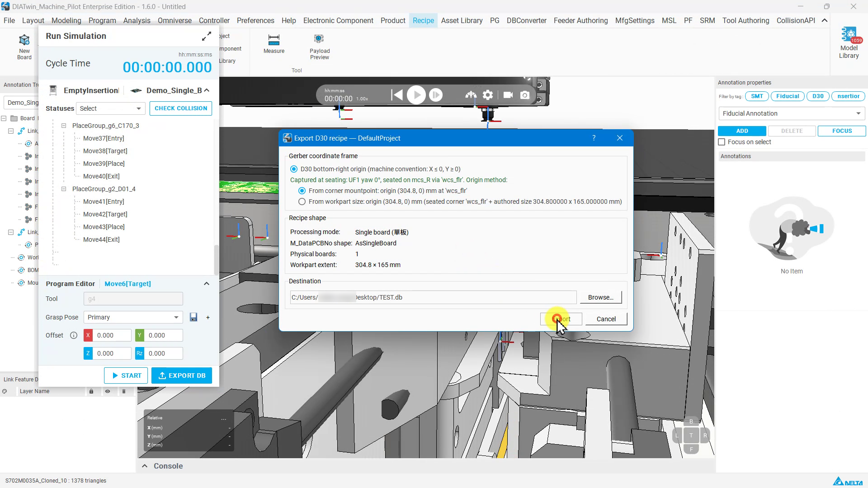Open the Statuses Select dropdown
This screenshot has height=488, width=868.
click(x=110, y=108)
